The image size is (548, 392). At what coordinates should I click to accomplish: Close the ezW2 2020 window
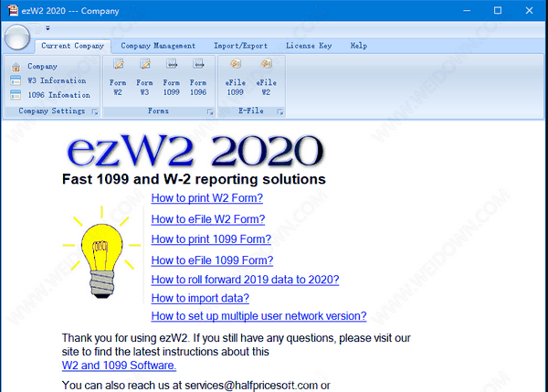pos(529,10)
